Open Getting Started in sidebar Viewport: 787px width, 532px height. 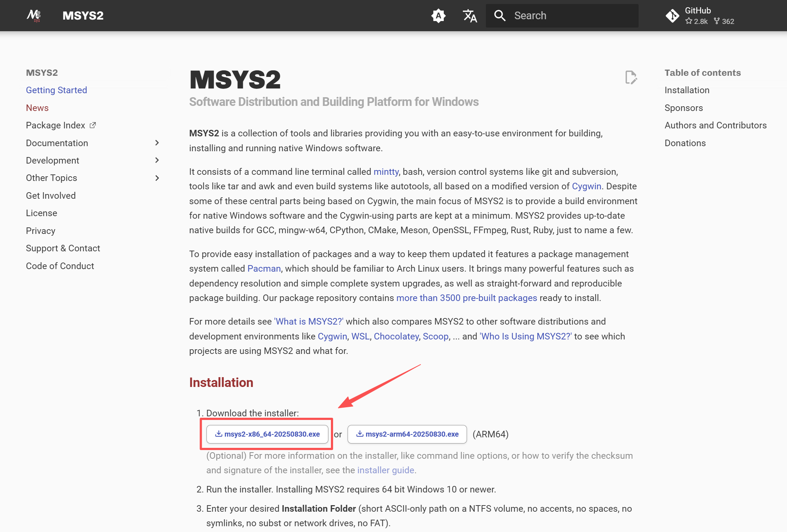pyautogui.click(x=57, y=90)
